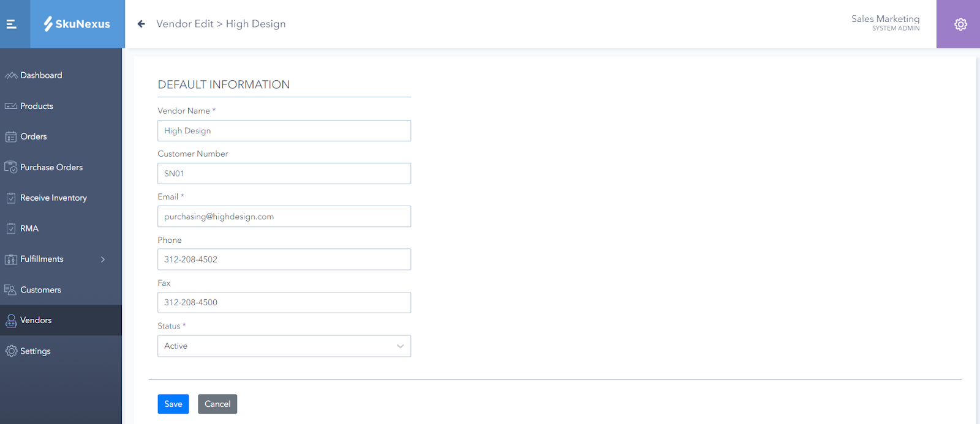980x424 pixels.
Task: Click the Purchase Orders sidebar icon
Action: point(11,167)
